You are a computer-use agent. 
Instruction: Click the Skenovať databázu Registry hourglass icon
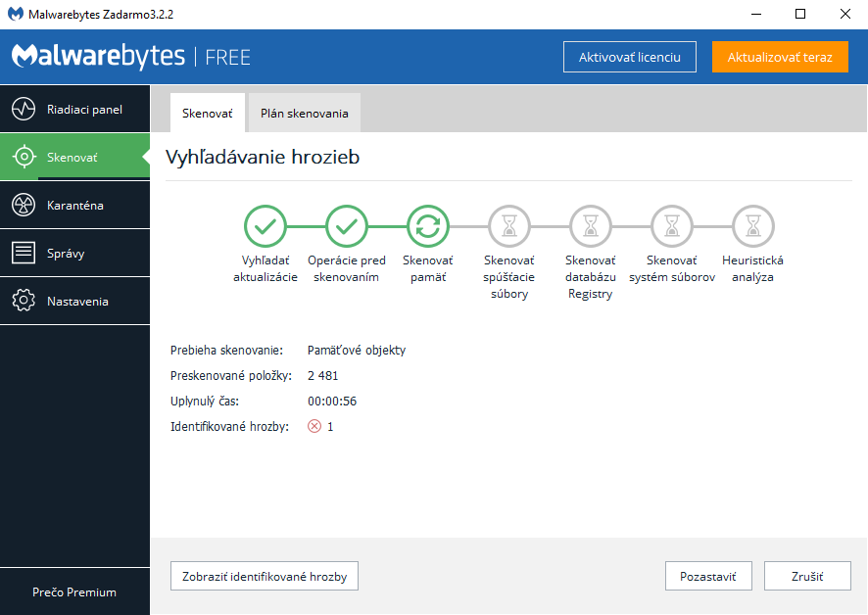pos(590,226)
